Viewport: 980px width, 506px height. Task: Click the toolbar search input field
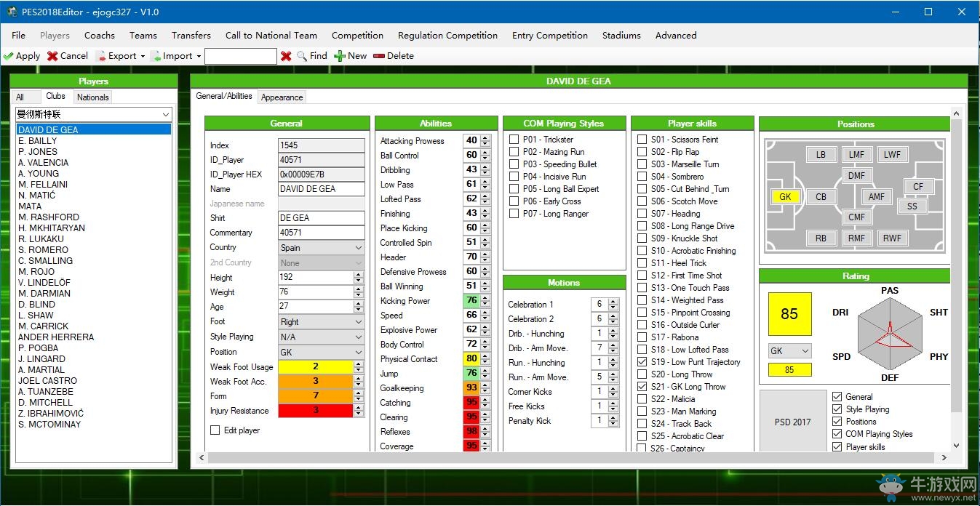click(x=241, y=56)
